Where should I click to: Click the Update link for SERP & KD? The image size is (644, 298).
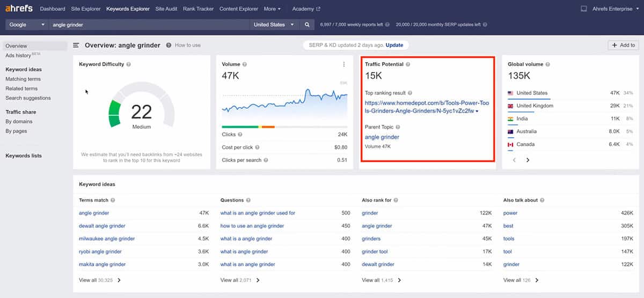[x=394, y=45]
